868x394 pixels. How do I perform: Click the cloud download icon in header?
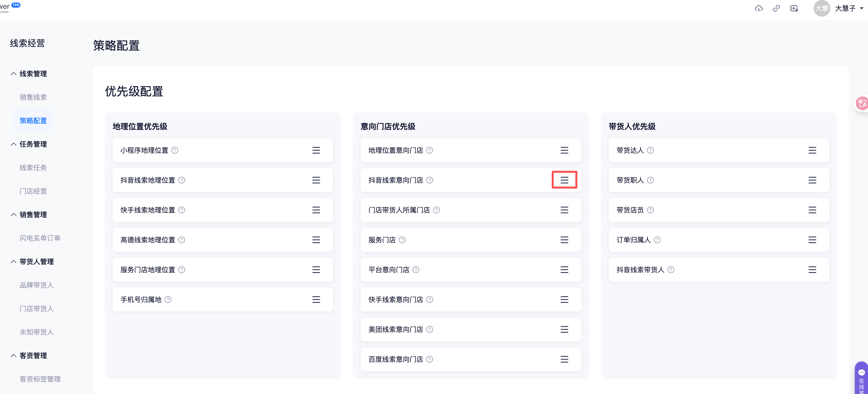pos(759,8)
